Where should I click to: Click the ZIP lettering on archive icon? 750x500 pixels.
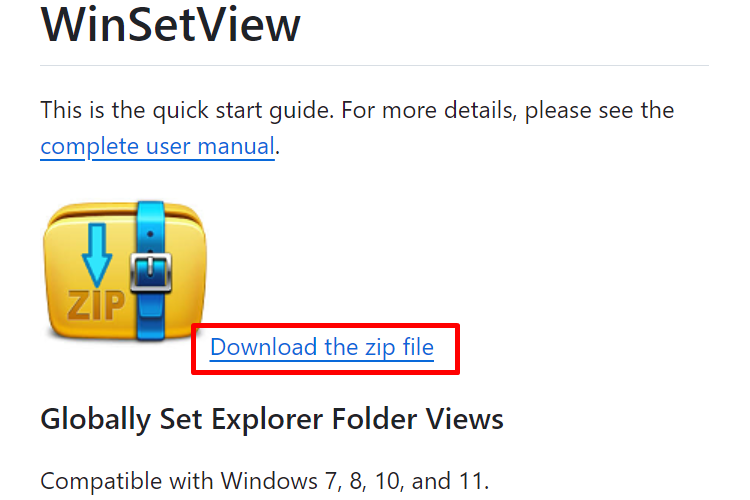click(96, 305)
